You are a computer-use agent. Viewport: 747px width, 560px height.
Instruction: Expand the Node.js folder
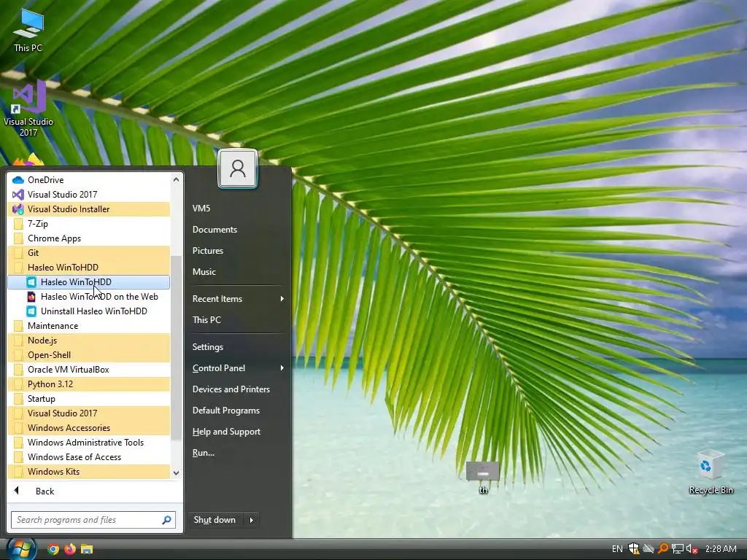(88, 341)
